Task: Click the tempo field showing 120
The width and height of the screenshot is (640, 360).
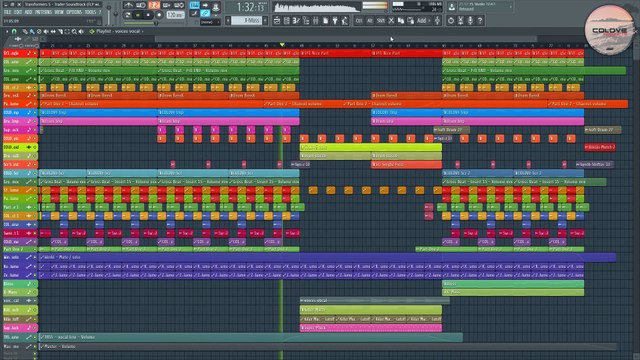Action: (175, 15)
